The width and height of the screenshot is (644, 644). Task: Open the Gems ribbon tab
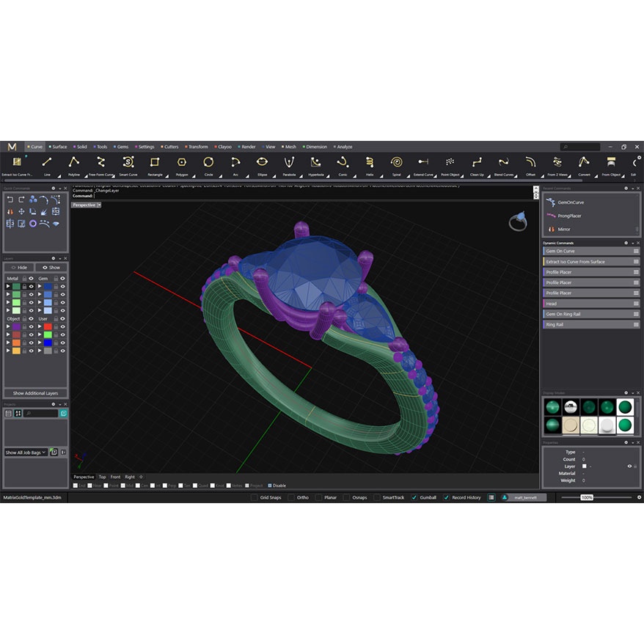click(121, 147)
